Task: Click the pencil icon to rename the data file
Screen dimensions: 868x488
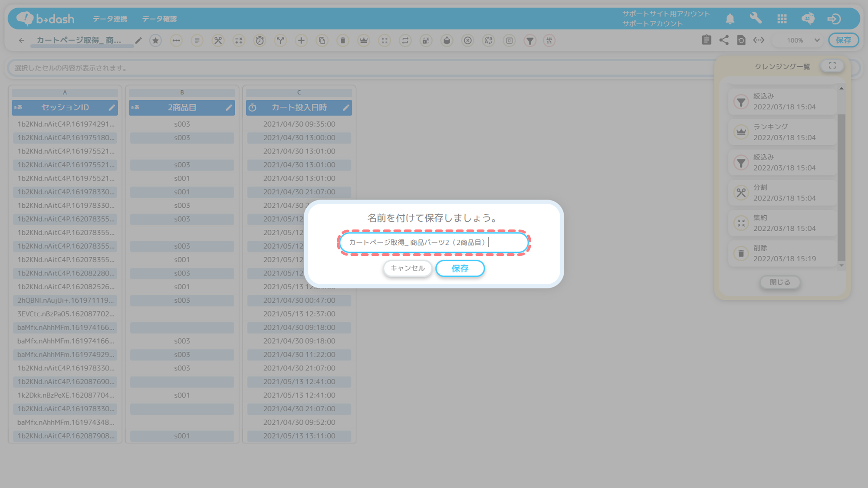Action: coord(138,40)
